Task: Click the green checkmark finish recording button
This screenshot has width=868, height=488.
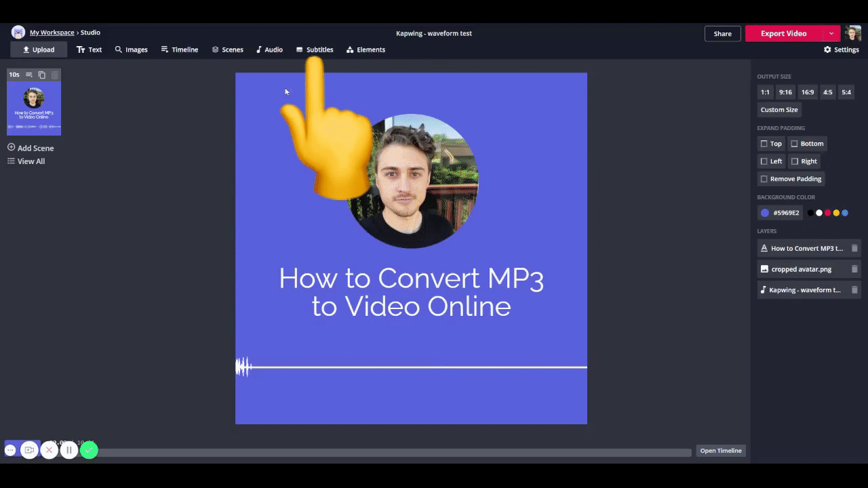Action: [x=89, y=450]
